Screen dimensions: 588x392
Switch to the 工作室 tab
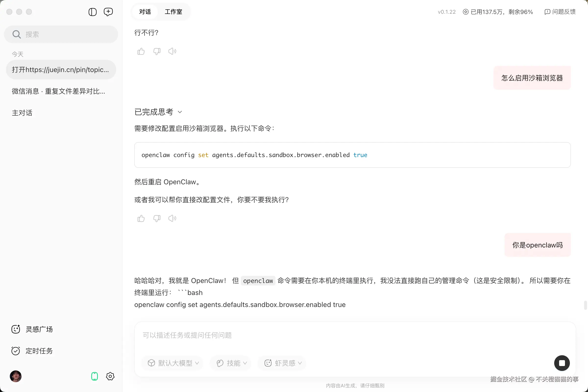[173, 12]
